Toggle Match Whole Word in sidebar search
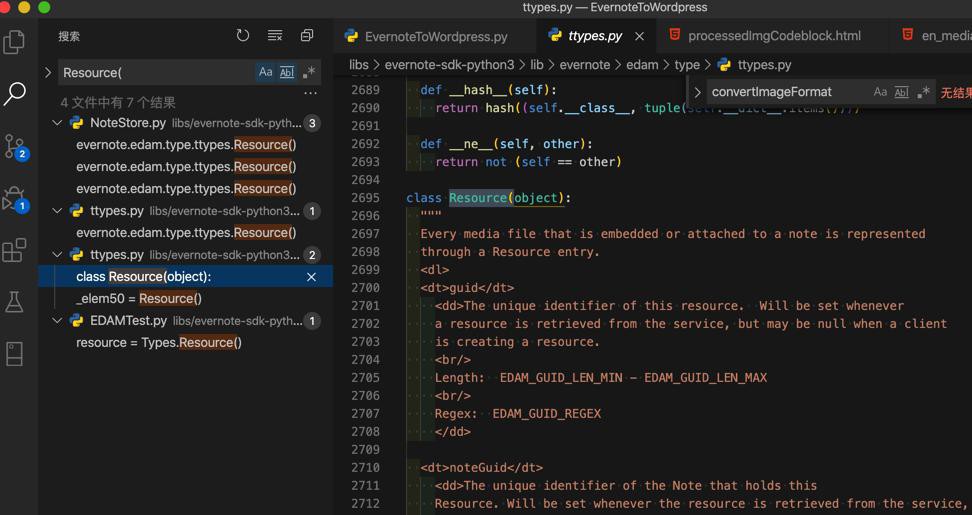972x515 pixels. 286,72
